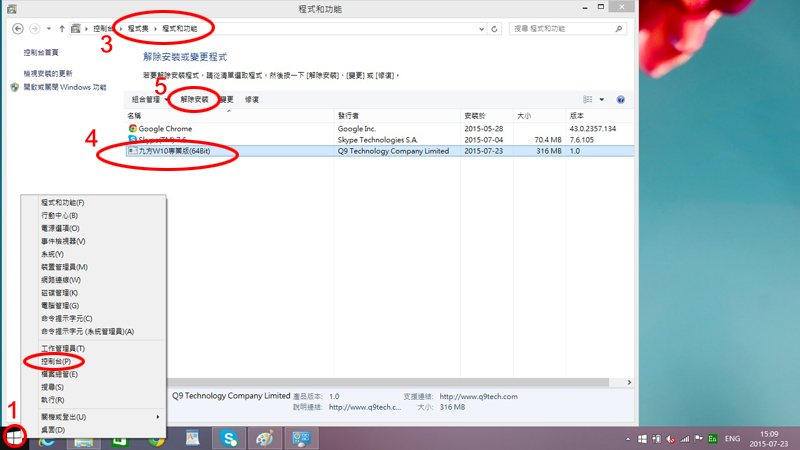Select 程式和功能 in the breadcrumb path
This screenshot has height=450, width=800.
[x=180, y=29]
